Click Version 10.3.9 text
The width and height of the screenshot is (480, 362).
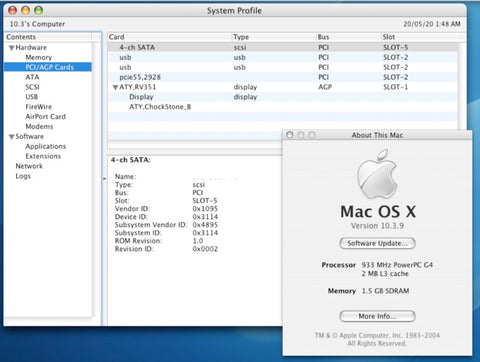coord(377,226)
